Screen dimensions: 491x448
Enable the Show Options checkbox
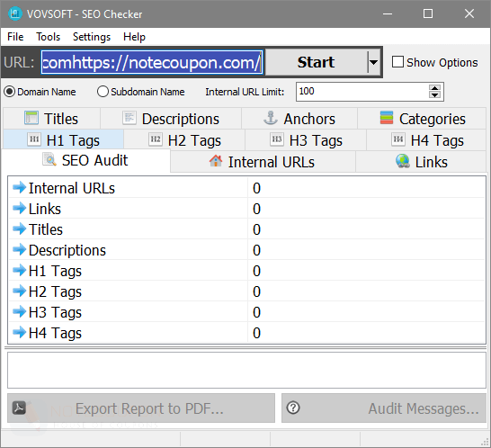397,62
